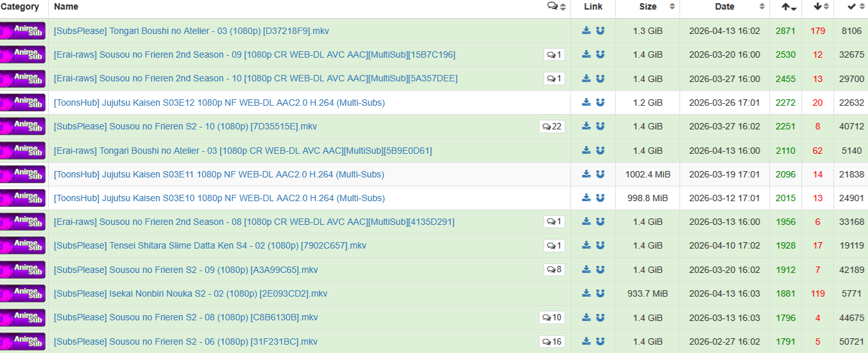
Task: Download torrent for SubsPlease Frieren S2 - 10
Action: 586,126
